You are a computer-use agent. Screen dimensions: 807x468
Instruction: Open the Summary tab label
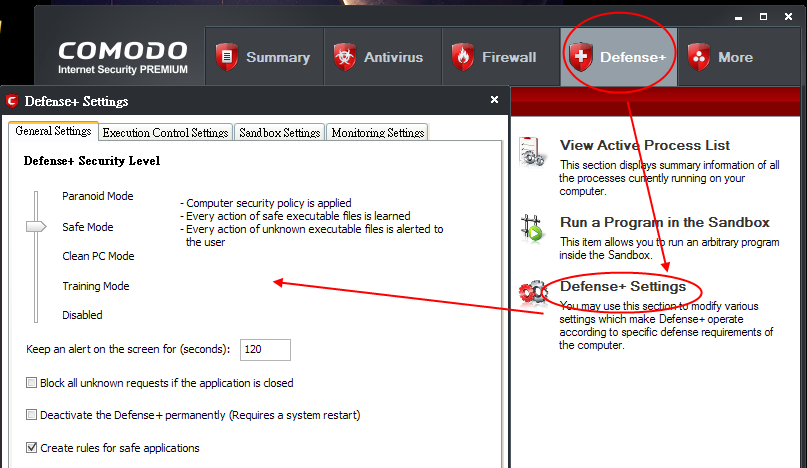[x=278, y=57]
